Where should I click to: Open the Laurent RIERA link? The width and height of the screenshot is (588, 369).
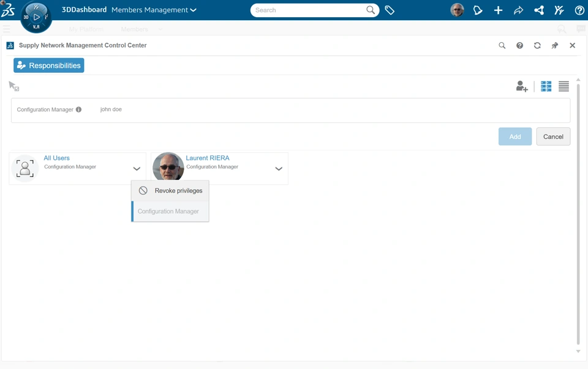click(x=208, y=158)
